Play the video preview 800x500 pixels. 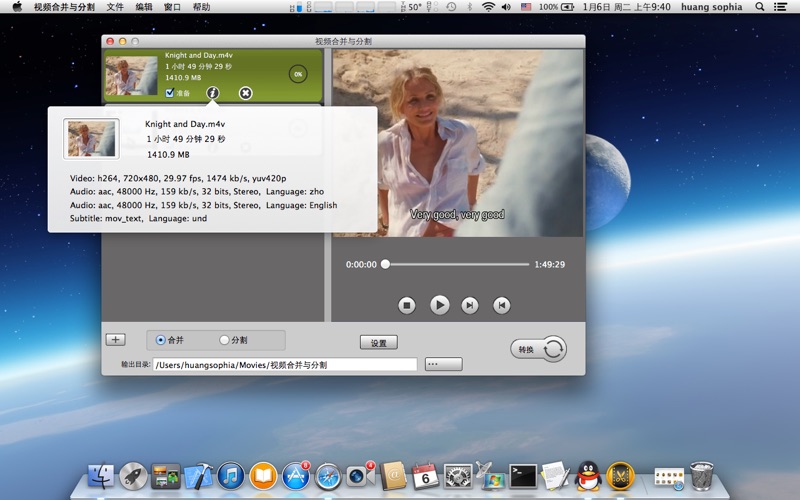coord(439,305)
